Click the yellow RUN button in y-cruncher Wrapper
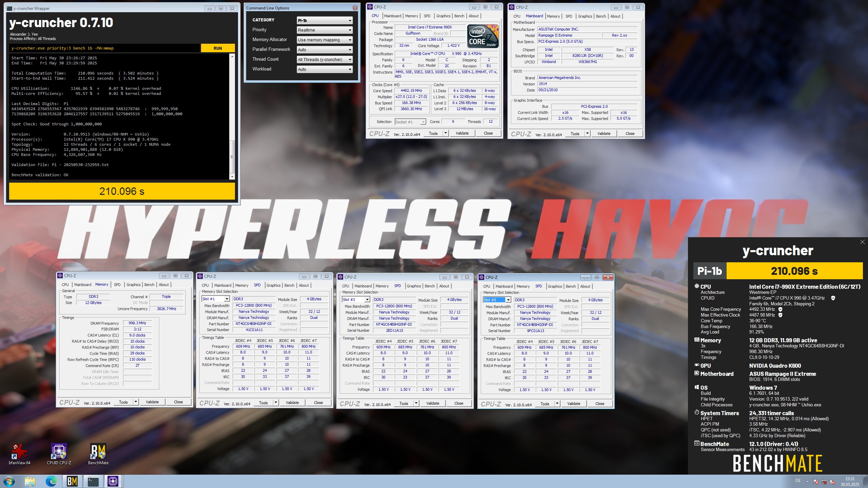This screenshot has width=868, height=488. (x=218, y=48)
